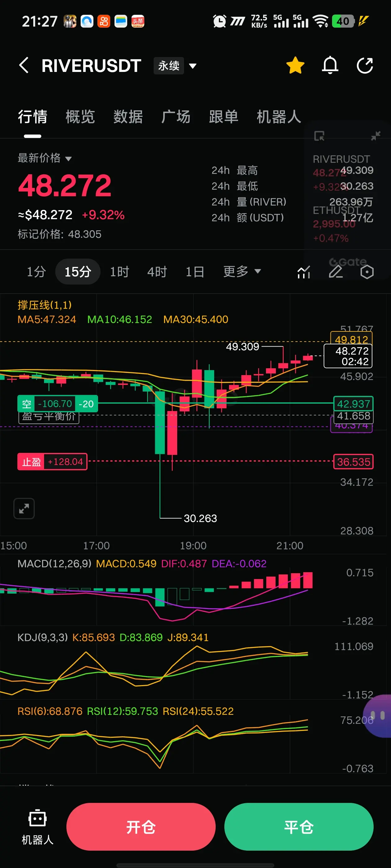
Task: Select RIVERUSDT in floating ticker widget
Action: coord(341,173)
